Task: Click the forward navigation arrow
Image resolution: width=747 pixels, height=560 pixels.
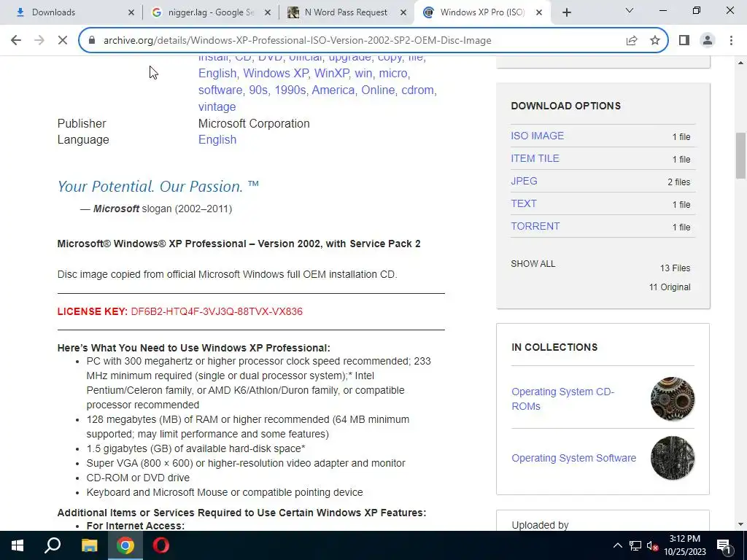Action: point(39,41)
